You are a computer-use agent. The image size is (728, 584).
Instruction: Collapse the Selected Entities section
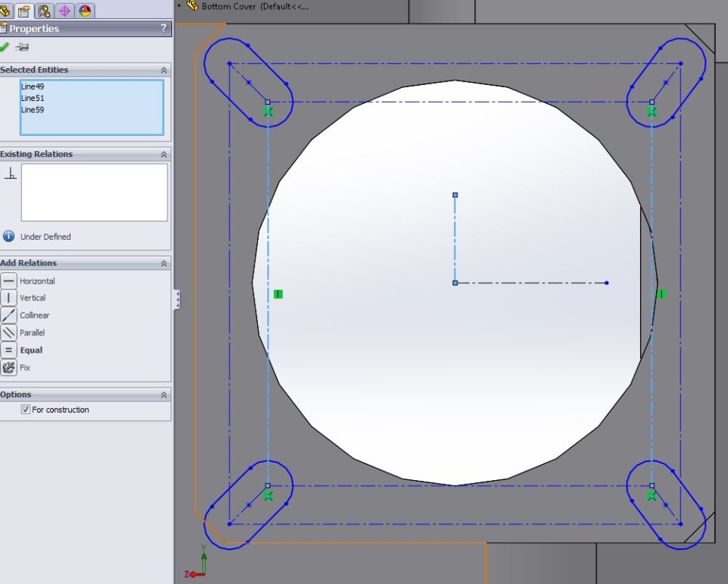164,70
